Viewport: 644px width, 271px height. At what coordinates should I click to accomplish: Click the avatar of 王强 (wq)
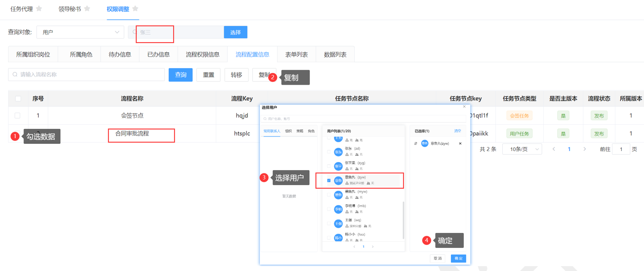pos(338,224)
